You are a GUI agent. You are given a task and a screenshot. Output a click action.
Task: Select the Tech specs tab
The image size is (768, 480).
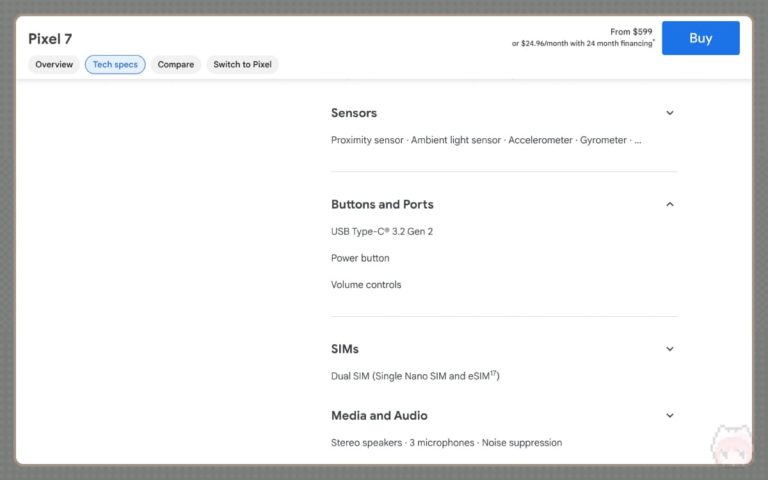click(115, 65)
